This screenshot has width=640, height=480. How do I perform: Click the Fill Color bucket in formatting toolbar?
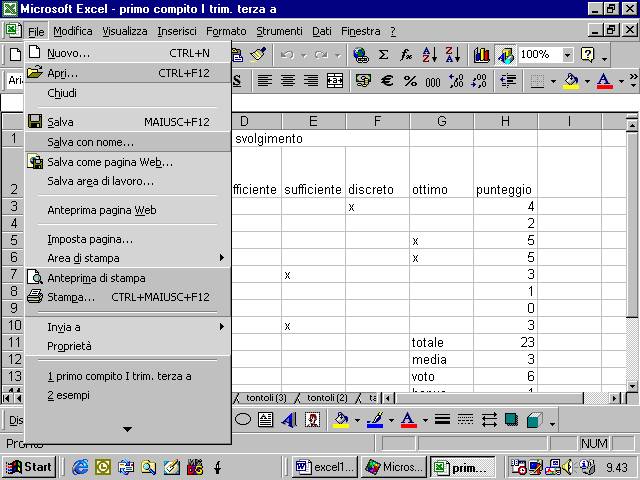[571, 80]
